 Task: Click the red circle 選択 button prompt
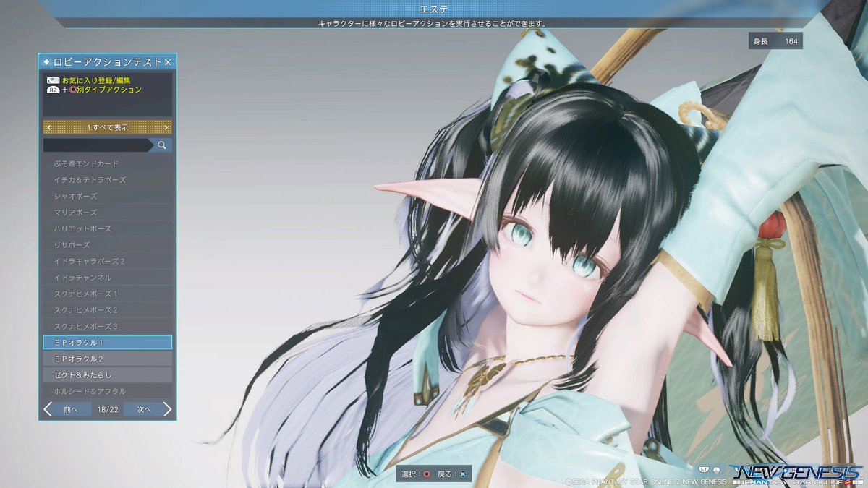click(x=427, y=474)
